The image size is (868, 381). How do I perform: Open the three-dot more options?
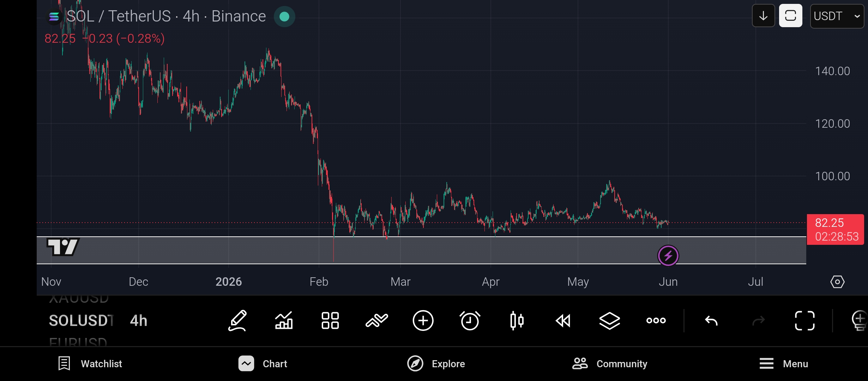pos(656,321)
